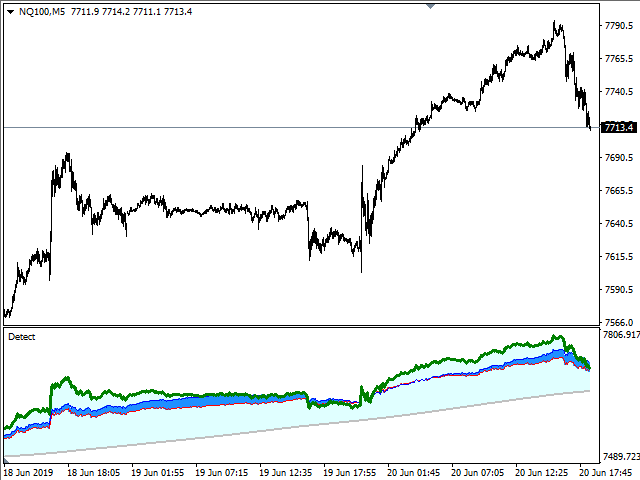
Task: Click the 20 Jun 01:45 time label
Action: tap(414, 473)
